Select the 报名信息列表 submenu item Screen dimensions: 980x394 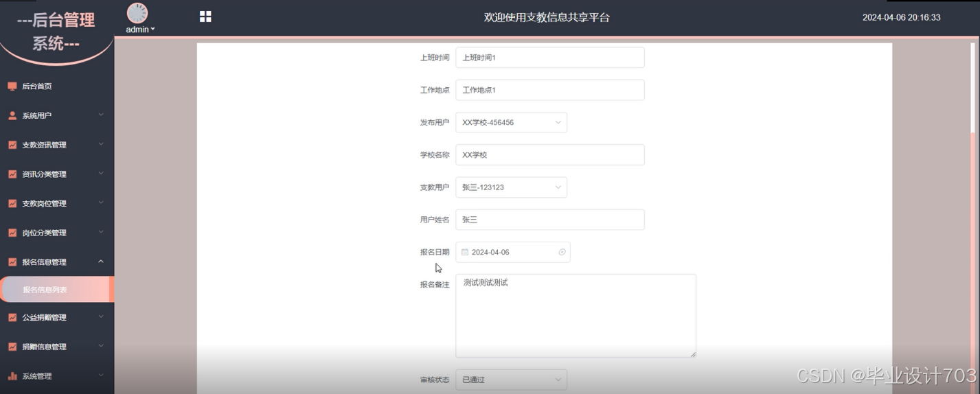click(x=57, y=290)
